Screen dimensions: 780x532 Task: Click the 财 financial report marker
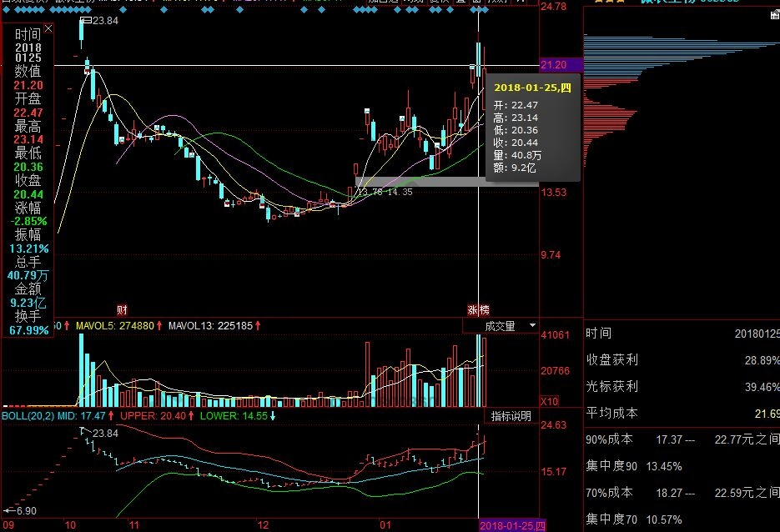point(122,310)
